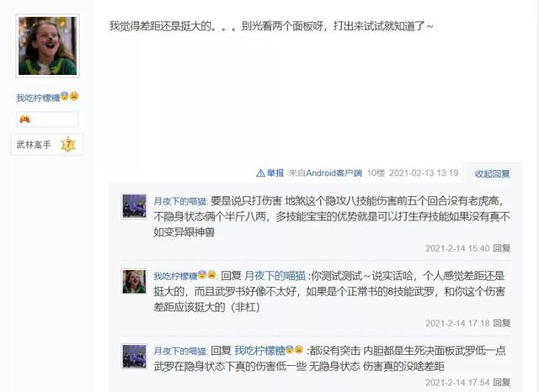Click the orange icon under the username
Screen dimensions: 539x392
[x=24, y=119]
